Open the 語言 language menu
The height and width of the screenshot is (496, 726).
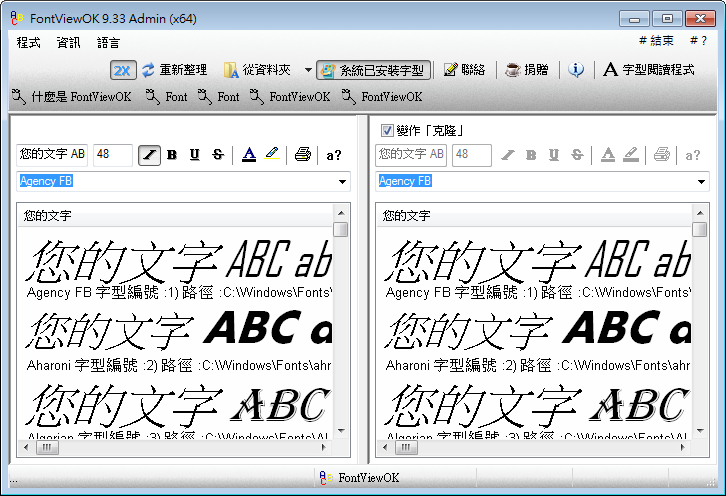[108, 43]
